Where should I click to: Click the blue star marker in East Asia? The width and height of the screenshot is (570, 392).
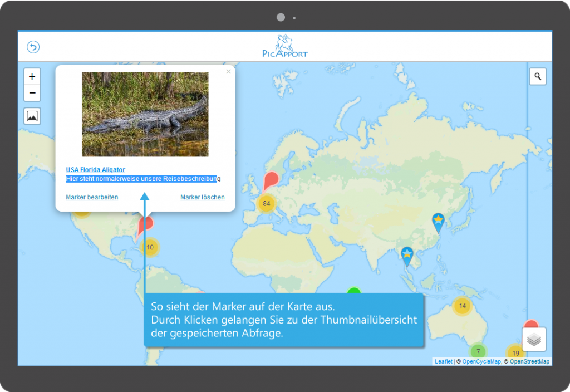439,221
